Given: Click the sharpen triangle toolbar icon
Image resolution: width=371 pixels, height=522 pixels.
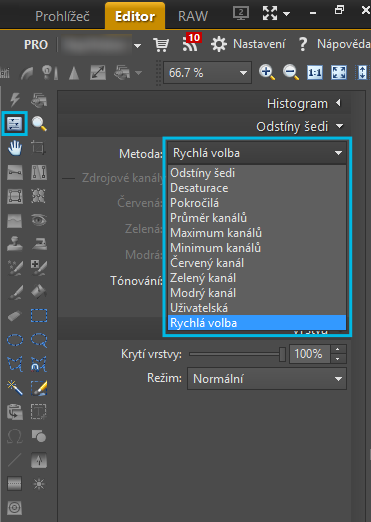Looking at the screenshot, I should pos(74,72).
